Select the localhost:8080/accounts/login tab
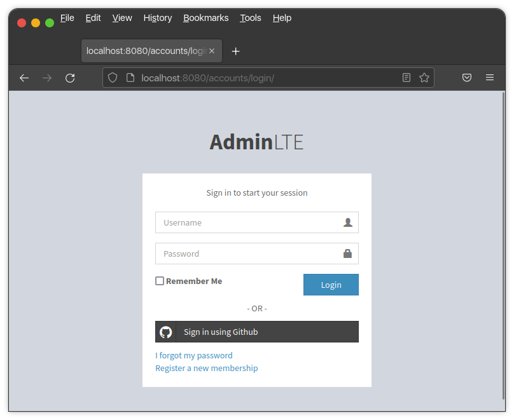Screen dimensions: 514x420 click(151, 51)
